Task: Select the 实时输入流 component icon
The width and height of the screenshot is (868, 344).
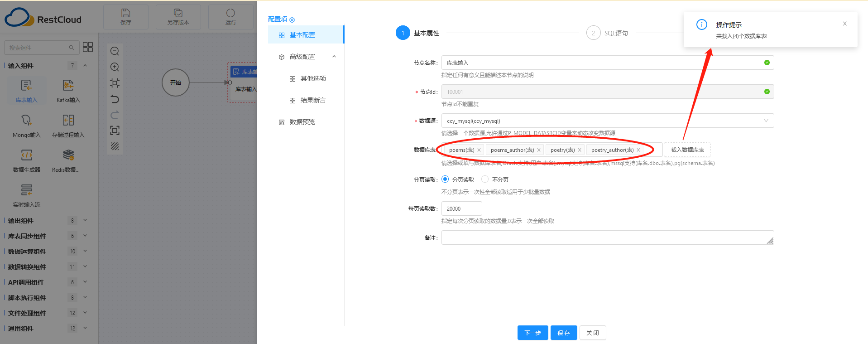Action: (x=26, y=190)
